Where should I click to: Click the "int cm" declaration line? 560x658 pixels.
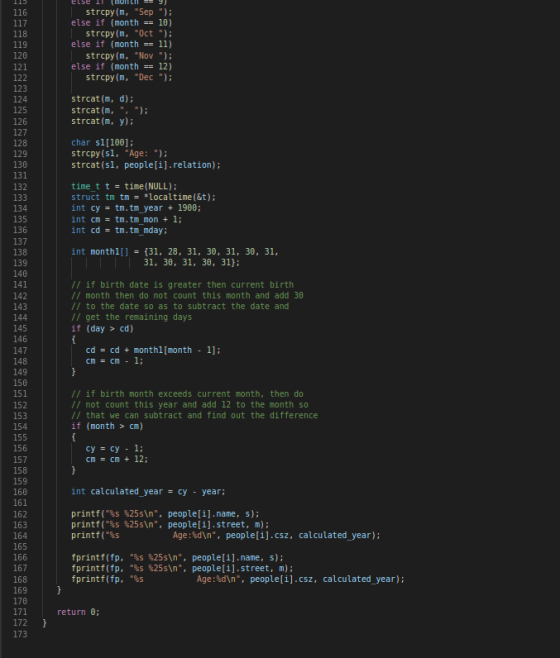point(126,219)
